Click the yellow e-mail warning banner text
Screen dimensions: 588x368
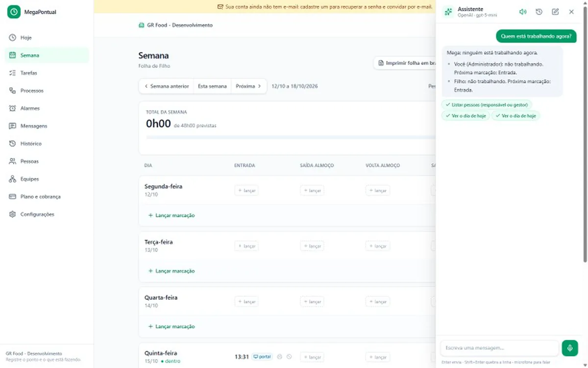pyautogui.click(x=328, y=7)
